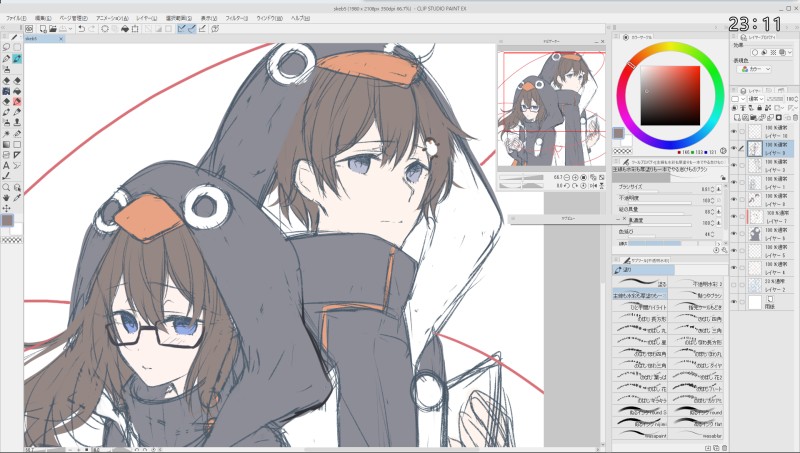Select the Hand move tool in toolbox

pyautogui.click(x=6, y=197)
